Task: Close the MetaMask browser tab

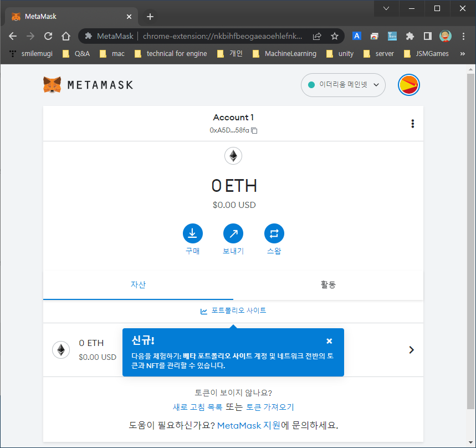Action: pyautogui.click(x=129, y=17)
